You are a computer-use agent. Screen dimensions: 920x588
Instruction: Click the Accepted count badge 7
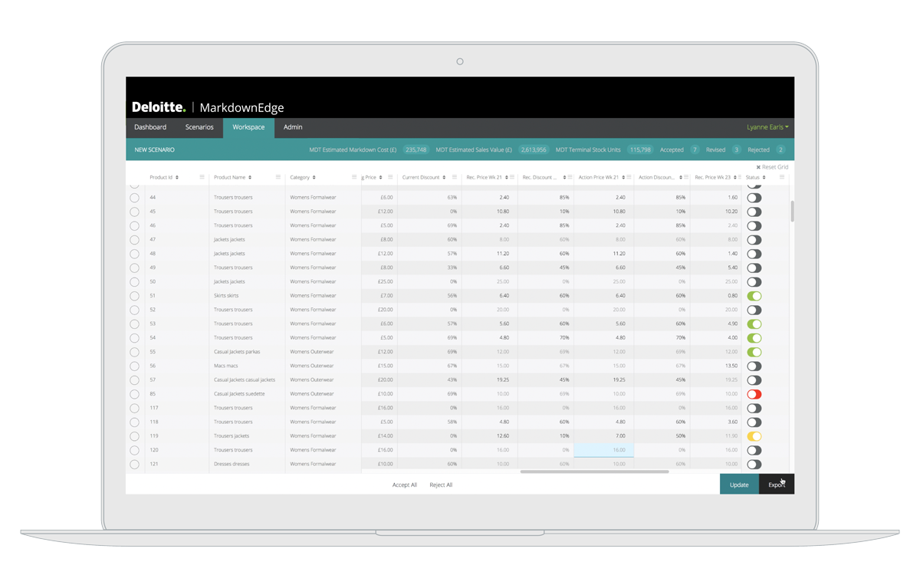695,149
